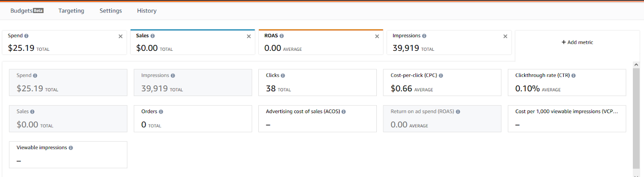View the History tab

(147, 11)
